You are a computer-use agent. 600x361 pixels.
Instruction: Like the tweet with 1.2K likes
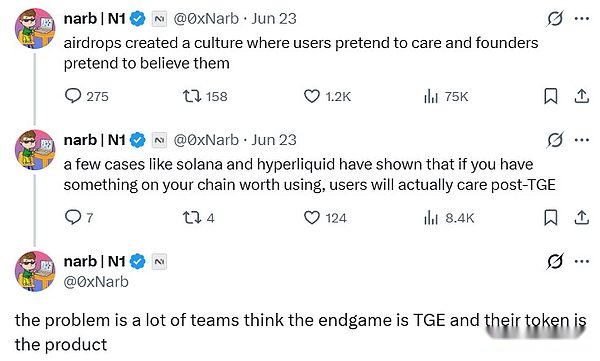[311, 96]
